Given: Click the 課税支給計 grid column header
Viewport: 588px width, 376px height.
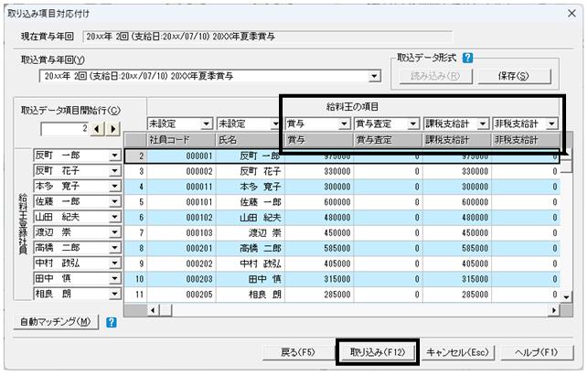Looking at the screenshot, I should (x=457, y=140).
